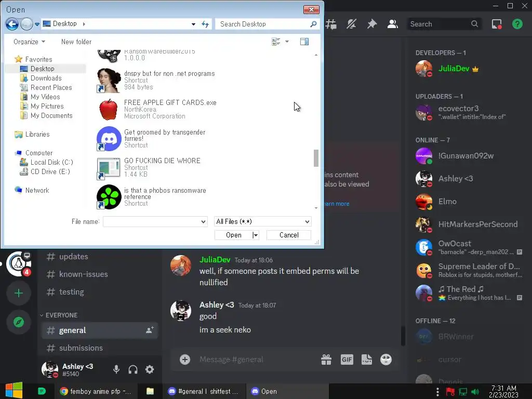Open Discord help icon
532x399 pixels.
coord(517,24)
